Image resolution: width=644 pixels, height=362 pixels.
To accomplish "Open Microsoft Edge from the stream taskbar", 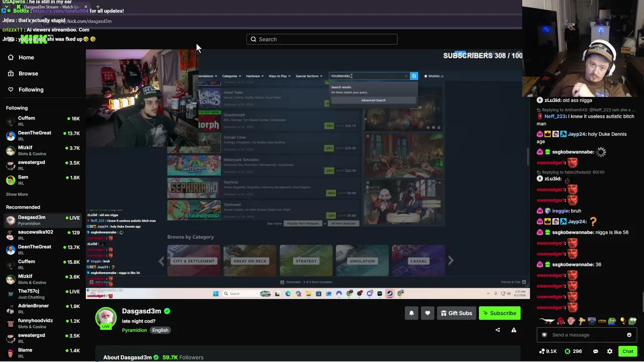I will point(288,294).
